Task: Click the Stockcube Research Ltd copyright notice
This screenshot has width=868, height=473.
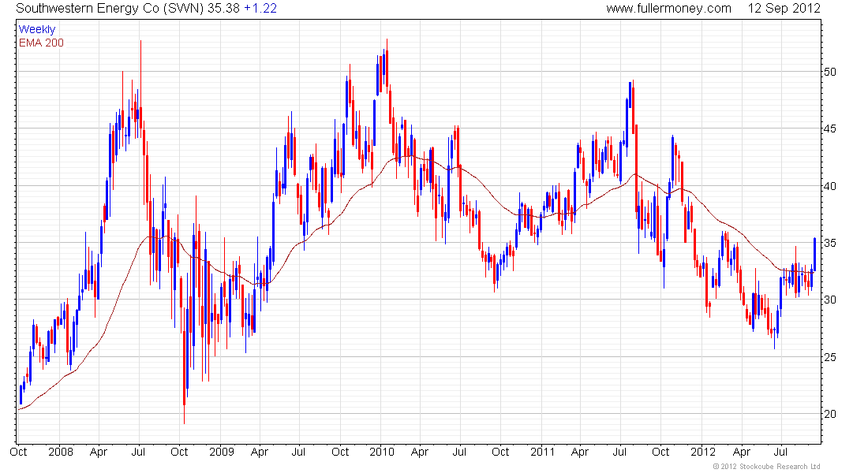Action: point(766,467)
